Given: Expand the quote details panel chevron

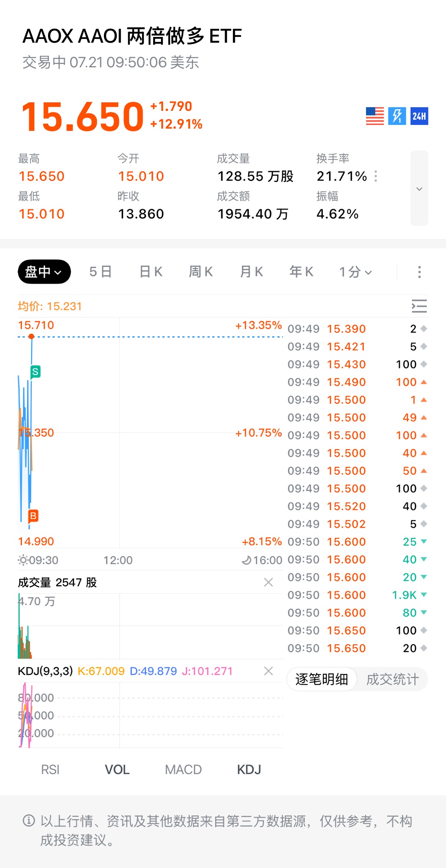Looking at the screenshot, I should point(419,188).
